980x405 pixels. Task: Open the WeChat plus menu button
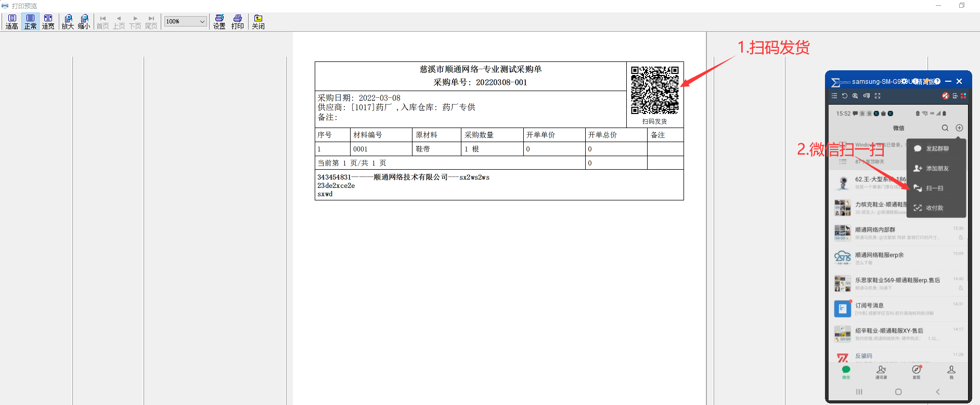click(x=959, y=128)
